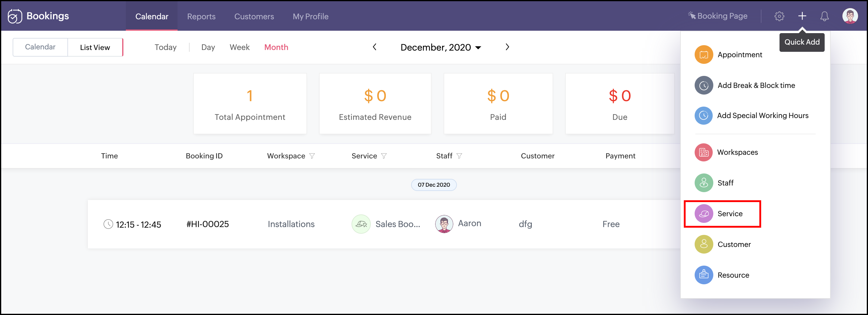Open the Booking Page link
The height and width of the screenshot is (315, 868).
pyautogui.click(x=718, y=16)
